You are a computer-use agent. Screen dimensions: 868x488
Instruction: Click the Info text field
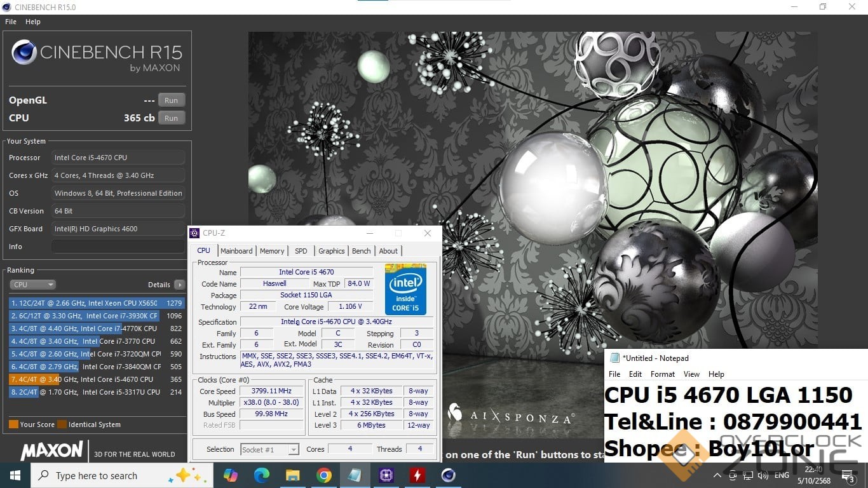pos(118,247)
